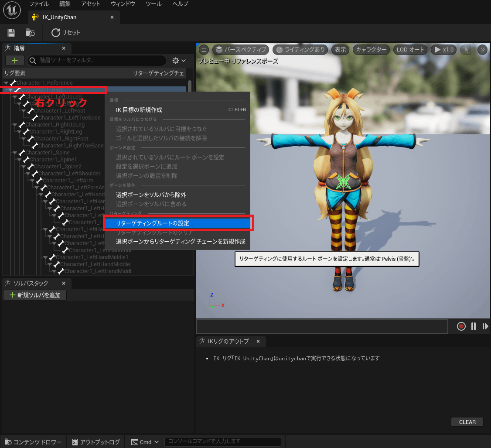Collapse the Character1_Spine node
The image size is (491, 448).
(15, 153)
